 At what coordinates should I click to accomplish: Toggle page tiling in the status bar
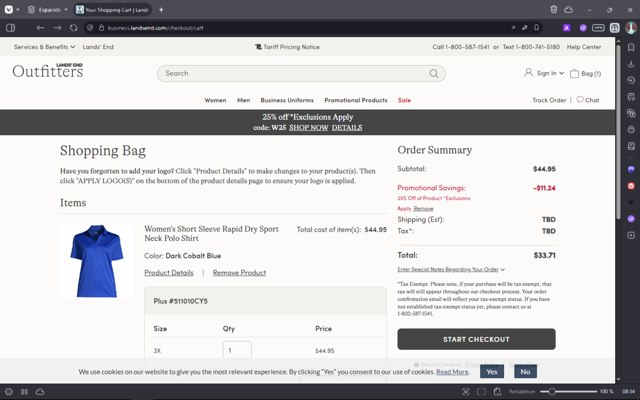coord(481,391)
